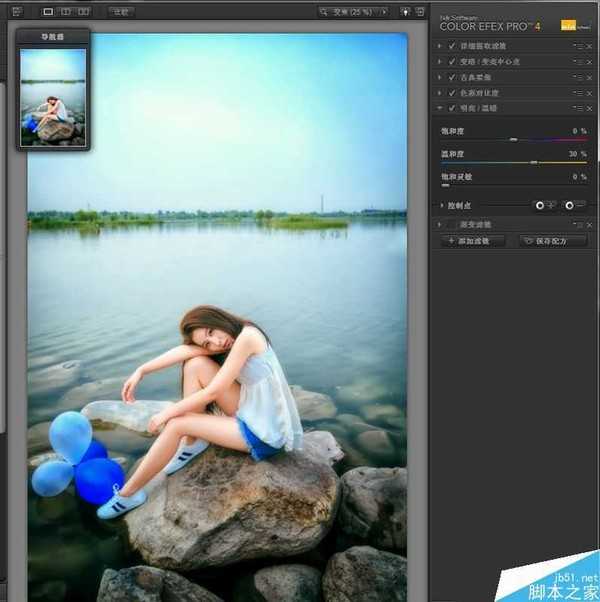This screenshot has height=602, width=600.
Task: Click the panel toggle icon at top-left
Action: (x=16, y=12)
